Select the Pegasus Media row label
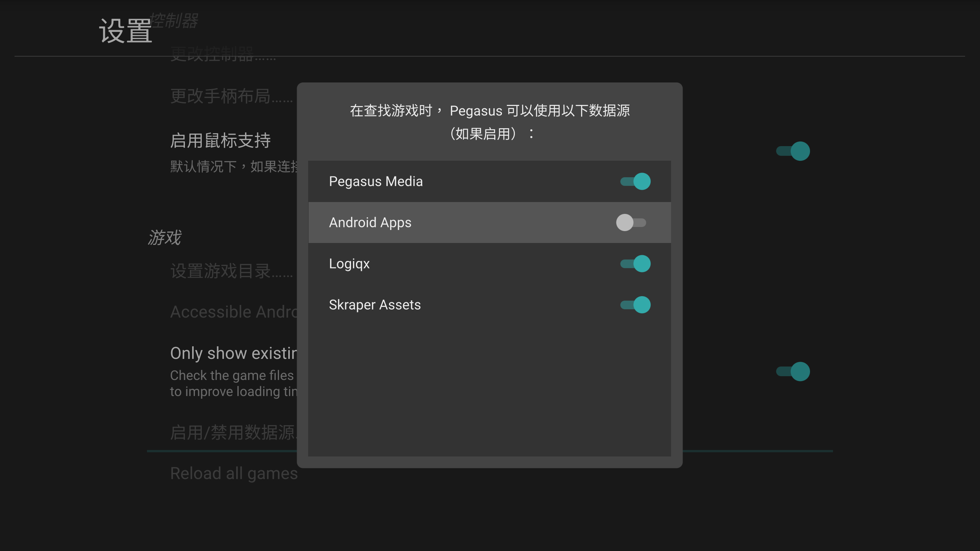980x551 pixels. click(x=376, y=181)
